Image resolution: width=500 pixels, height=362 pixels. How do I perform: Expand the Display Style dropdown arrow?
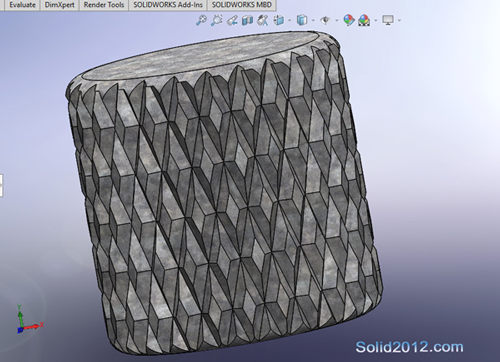click(313, 21)
